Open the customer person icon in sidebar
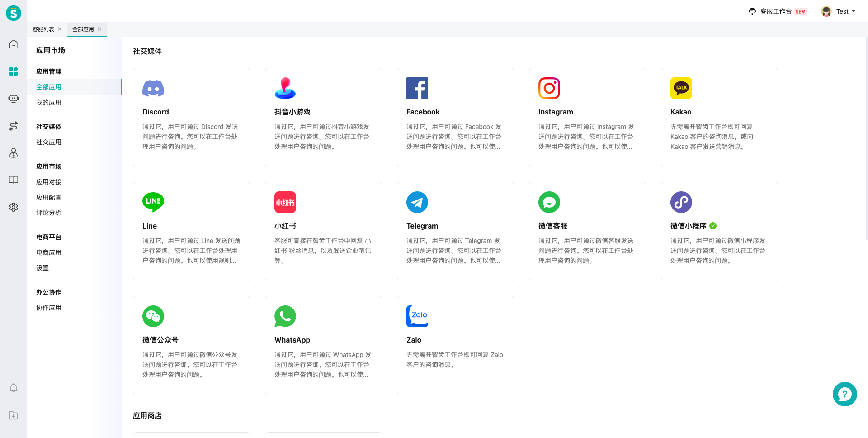 pyautogui.click(x=14, y=153)
